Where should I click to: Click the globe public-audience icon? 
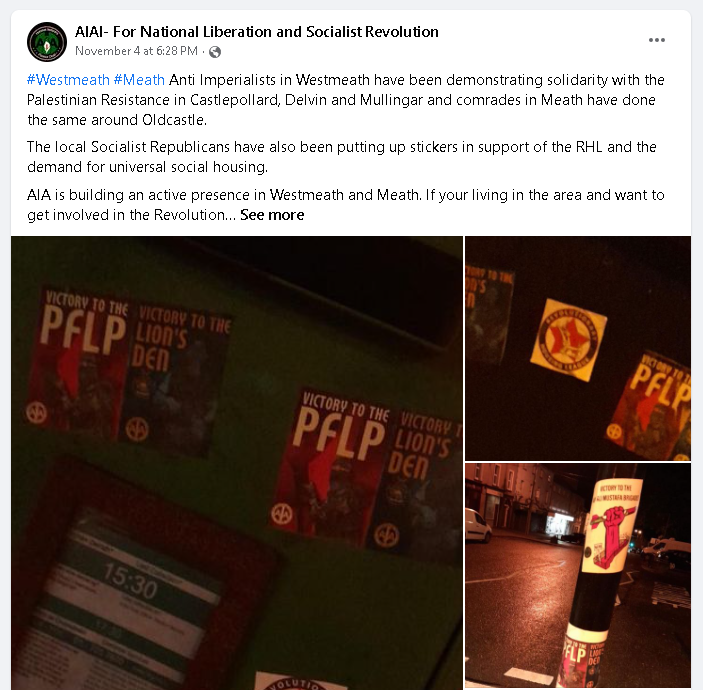215,52
